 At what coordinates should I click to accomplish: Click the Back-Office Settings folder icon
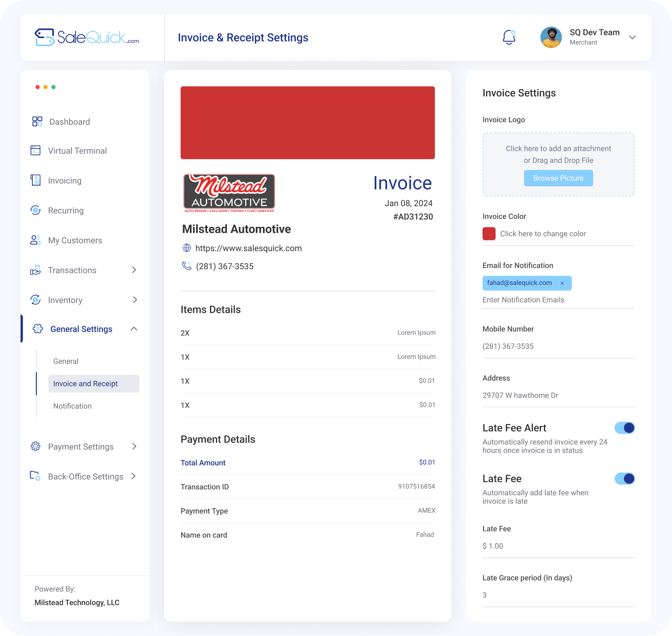point(36,476)
